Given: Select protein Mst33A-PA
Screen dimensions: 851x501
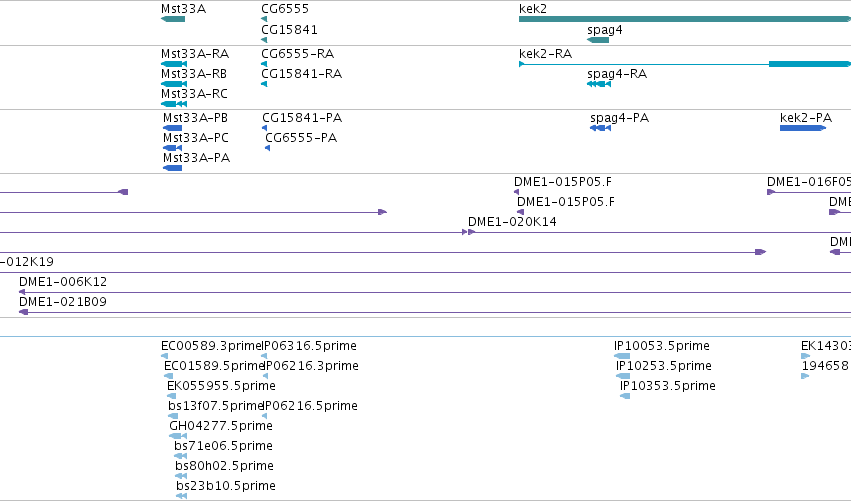Looking at the screenshot, I should coord(173,168).
